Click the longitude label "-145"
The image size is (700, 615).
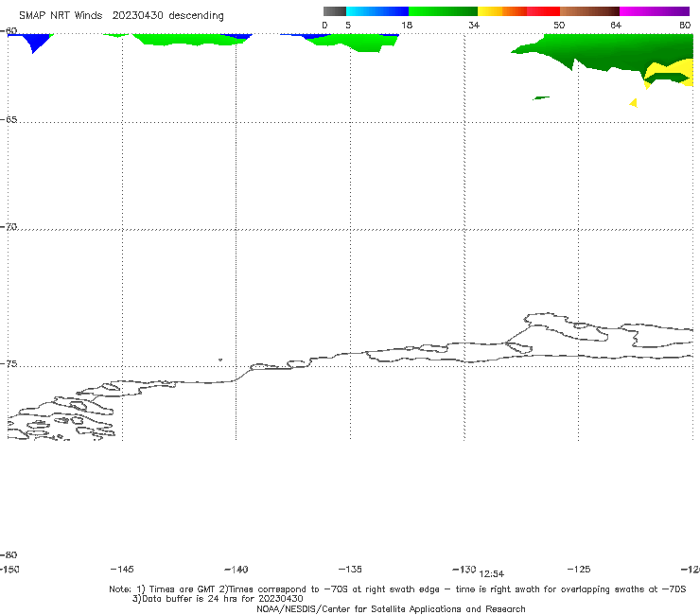coord(122,569)
